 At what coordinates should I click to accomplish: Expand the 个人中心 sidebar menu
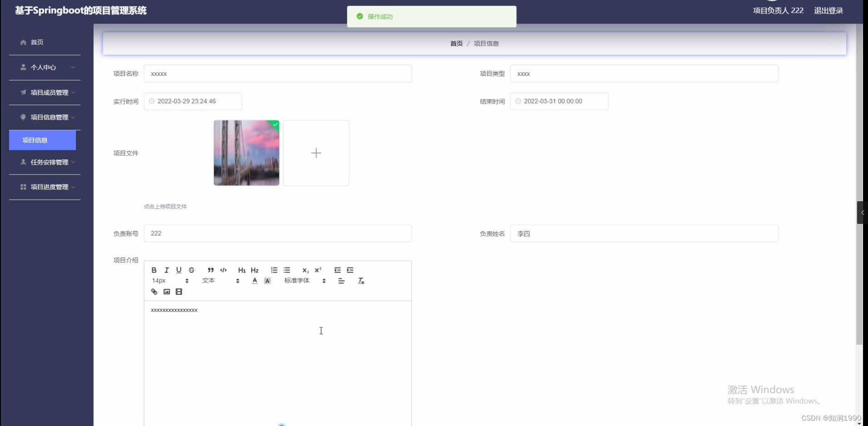tap(44, 67)
